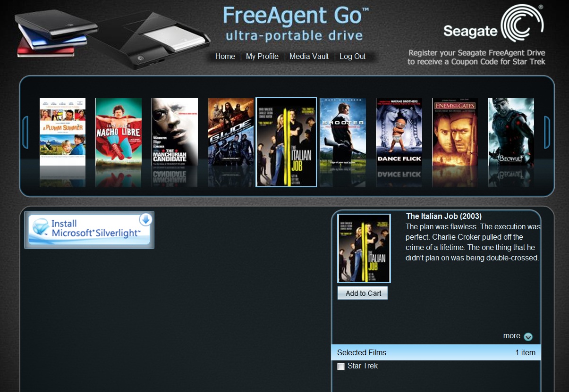The height and width of the screenshot is (392, 569).
Task: Open the Home menu item
Action: [x=225, y=56]
